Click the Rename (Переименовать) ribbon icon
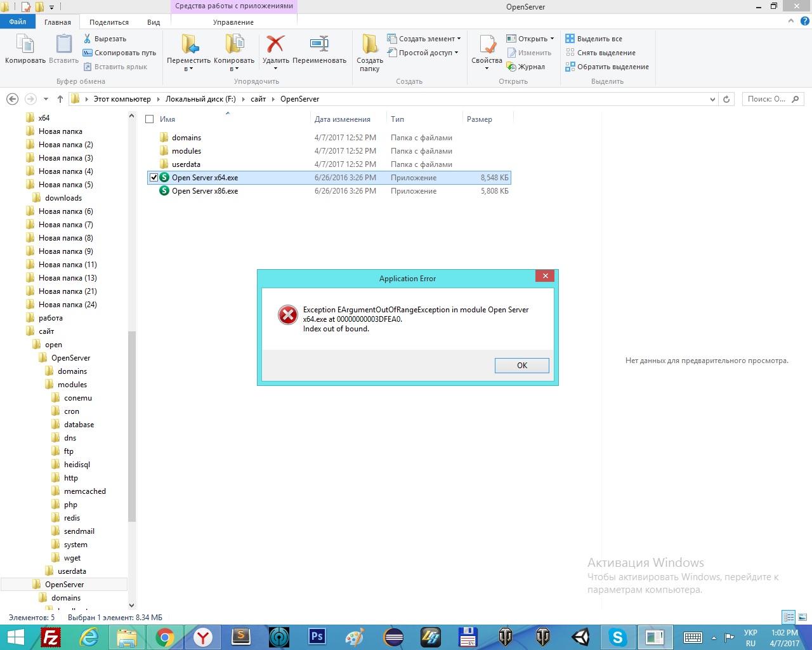The height and width of the screenshot is (650, 812). [319, 45]
